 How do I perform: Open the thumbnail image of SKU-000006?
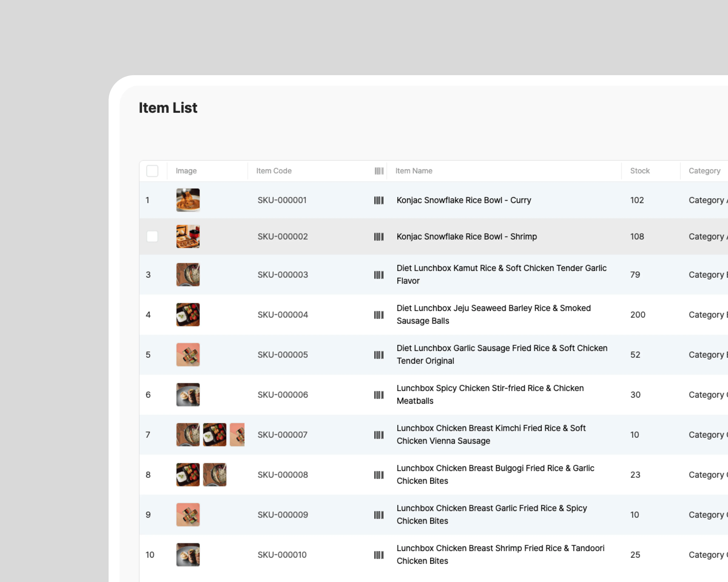(x=188, y=395)
